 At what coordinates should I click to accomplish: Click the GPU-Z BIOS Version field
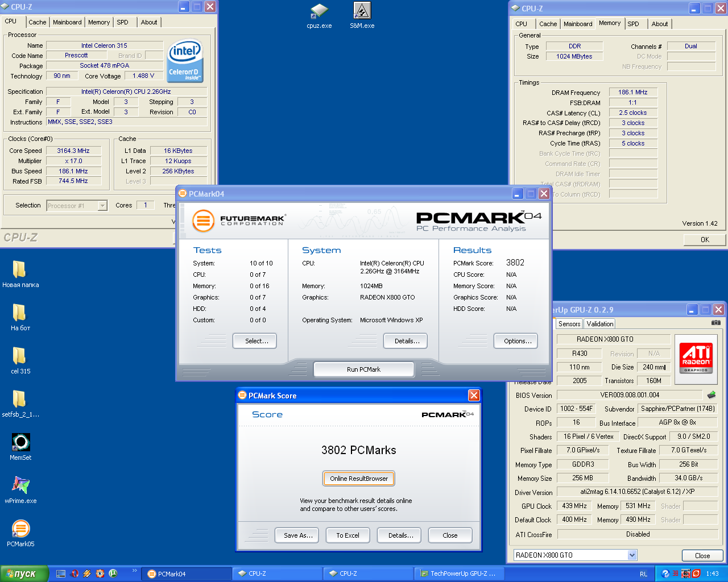point(630,395)
